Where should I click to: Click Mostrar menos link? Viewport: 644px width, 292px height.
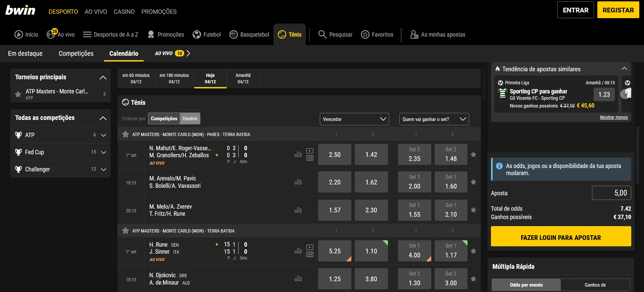pos(614,117)
